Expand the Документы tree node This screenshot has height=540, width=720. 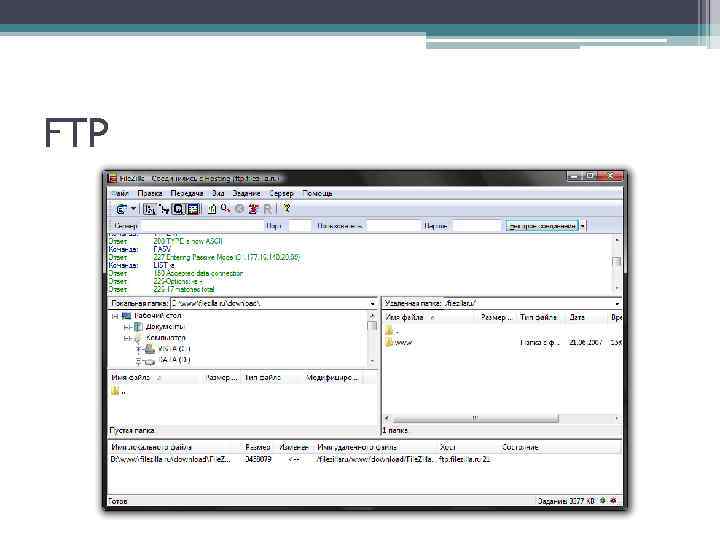point(127,327)
